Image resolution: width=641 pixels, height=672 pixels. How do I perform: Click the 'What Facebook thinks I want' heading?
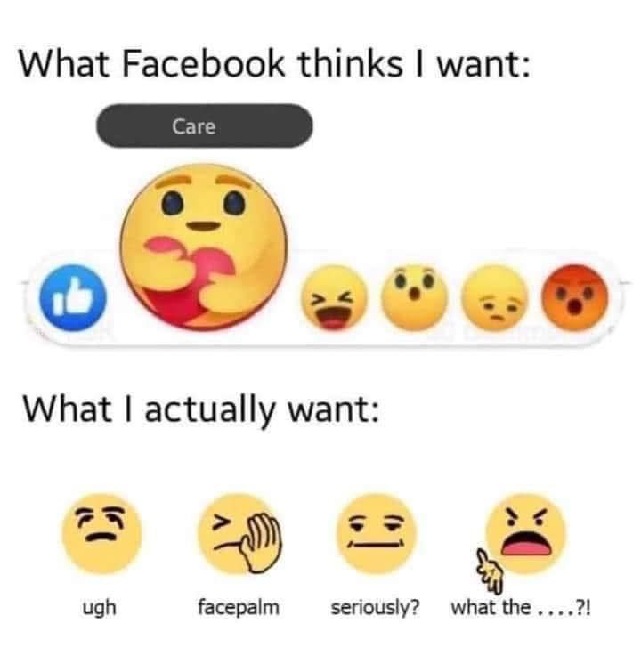click(274, 65)
